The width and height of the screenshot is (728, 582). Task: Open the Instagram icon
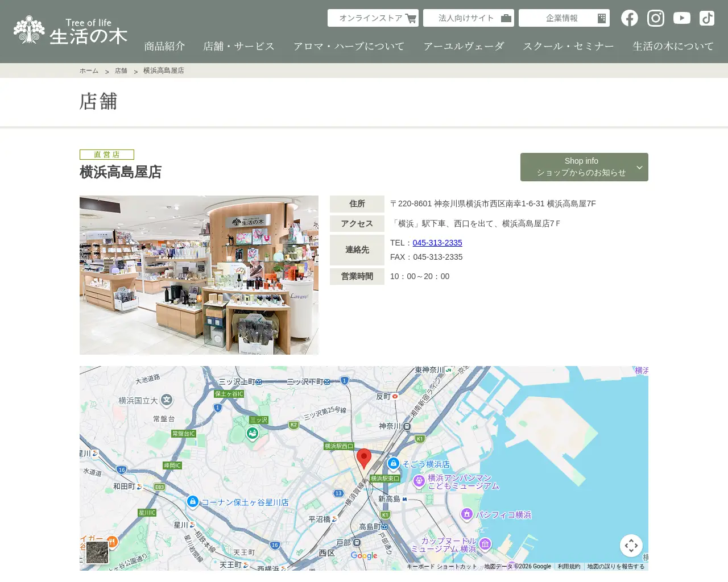pos(656,18)
